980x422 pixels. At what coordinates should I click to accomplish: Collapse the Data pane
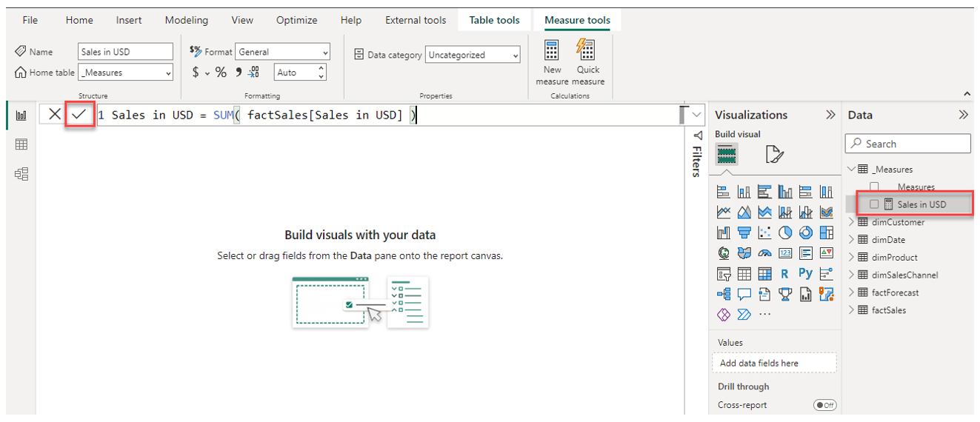pos(963,115)
